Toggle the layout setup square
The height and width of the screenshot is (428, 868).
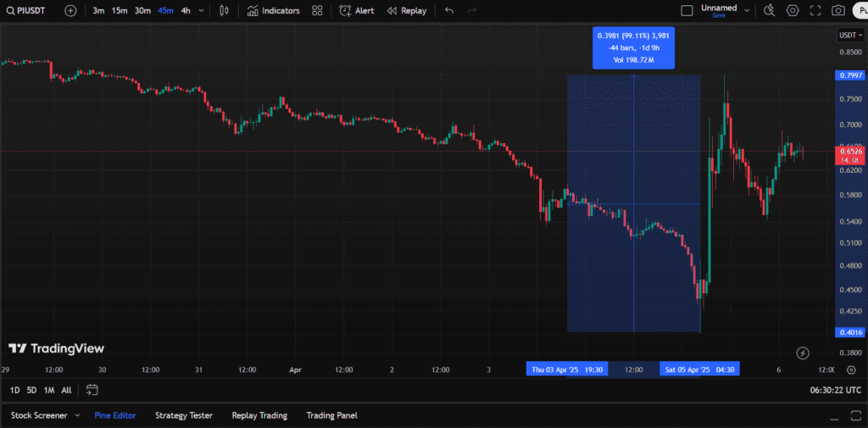(x=687, y=11)
